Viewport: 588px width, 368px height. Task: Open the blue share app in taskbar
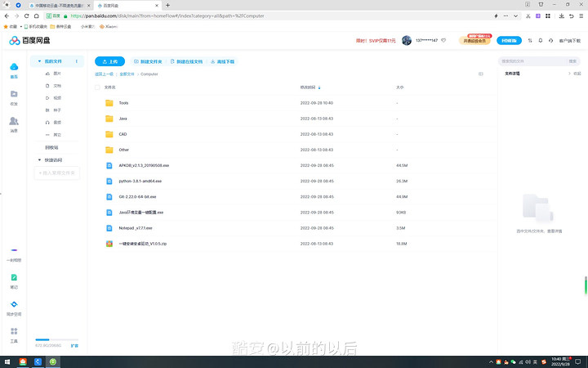pyautogui.click(x=38, y=362)
